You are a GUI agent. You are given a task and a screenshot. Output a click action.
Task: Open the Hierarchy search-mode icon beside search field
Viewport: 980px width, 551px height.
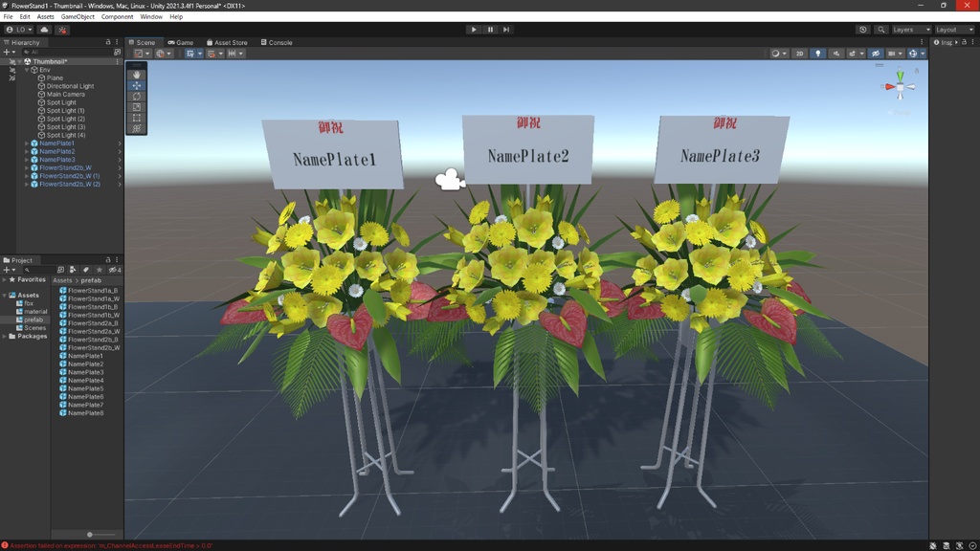pyautogui.click(x=117, y=52)
